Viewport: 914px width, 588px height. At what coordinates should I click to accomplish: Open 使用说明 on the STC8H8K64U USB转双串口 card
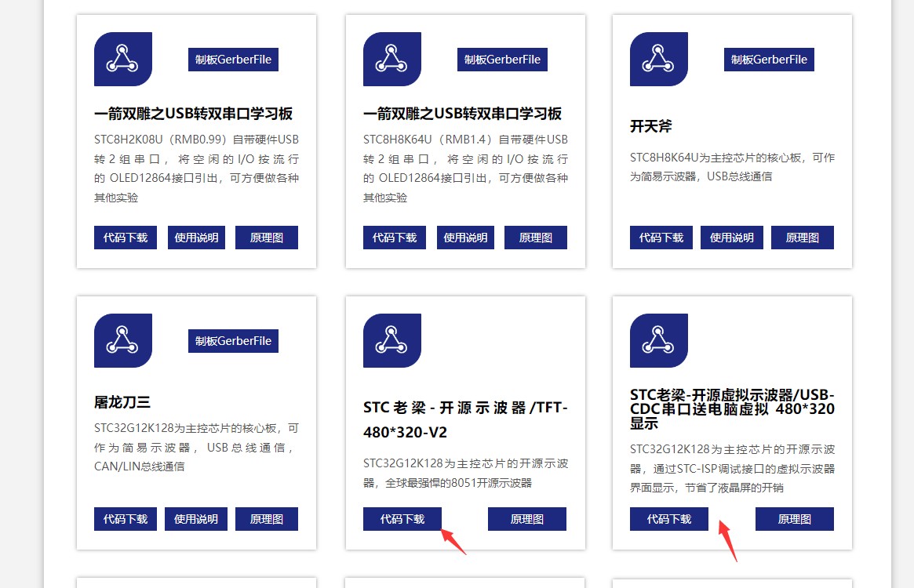(x=466, y=238)
